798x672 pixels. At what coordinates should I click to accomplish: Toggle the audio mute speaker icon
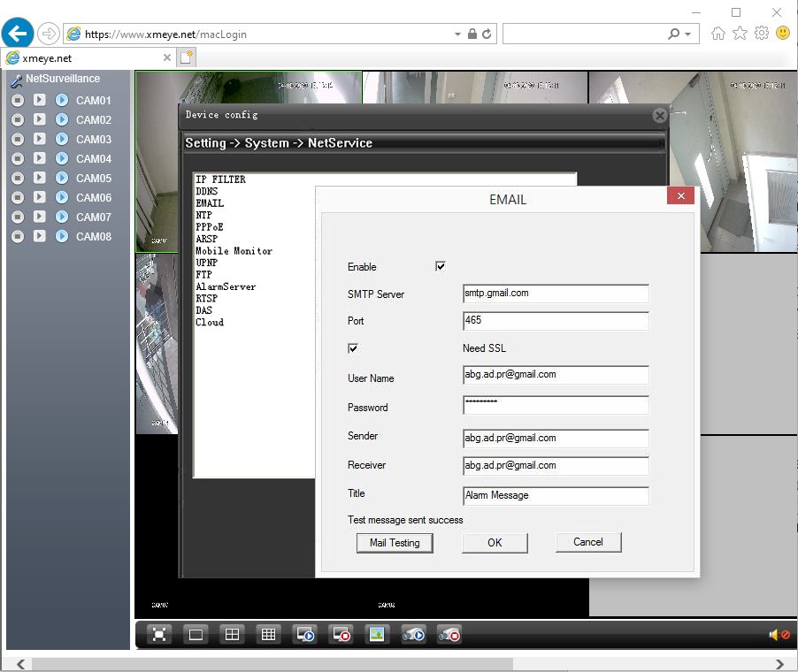(779, 634)
